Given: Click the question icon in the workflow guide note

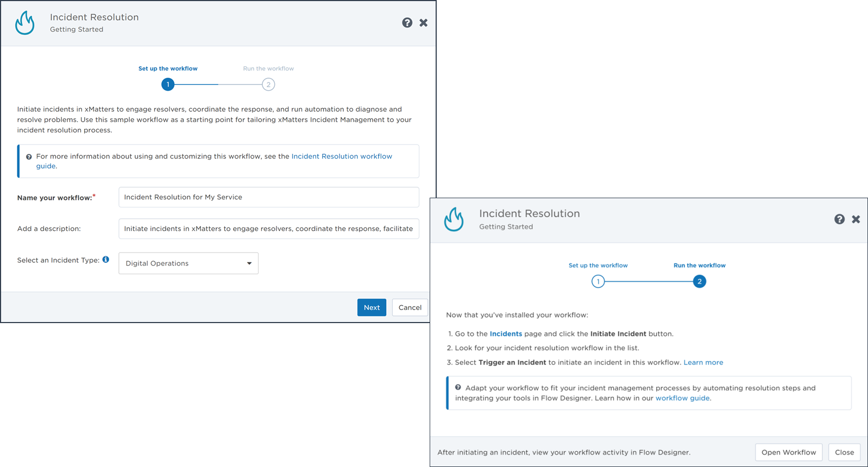Looking at the screenshot, I should 29,156.
